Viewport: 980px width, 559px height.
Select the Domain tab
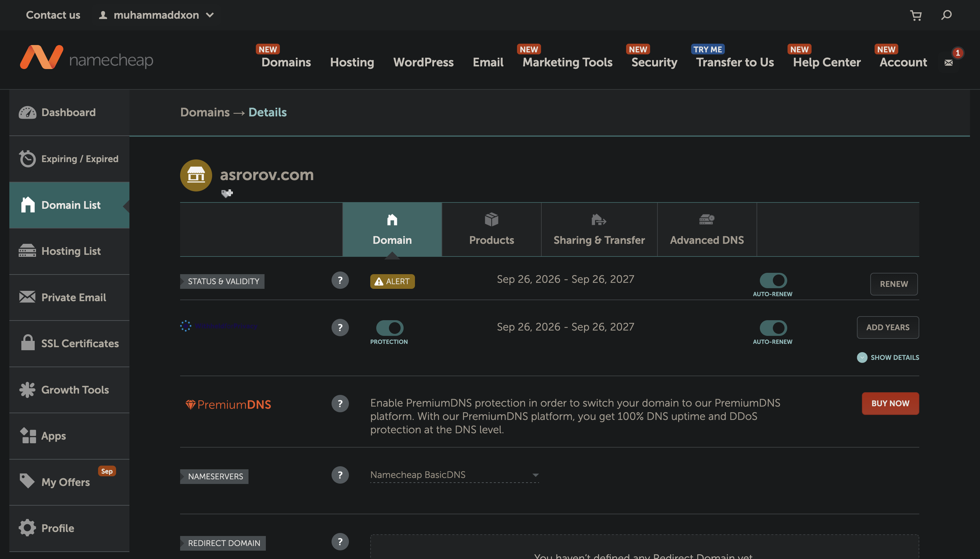(x=392, y=229)
